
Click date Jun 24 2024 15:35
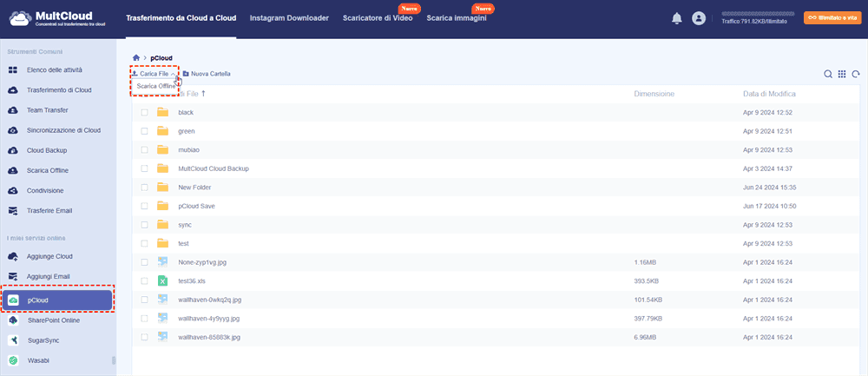coord(769,188)
